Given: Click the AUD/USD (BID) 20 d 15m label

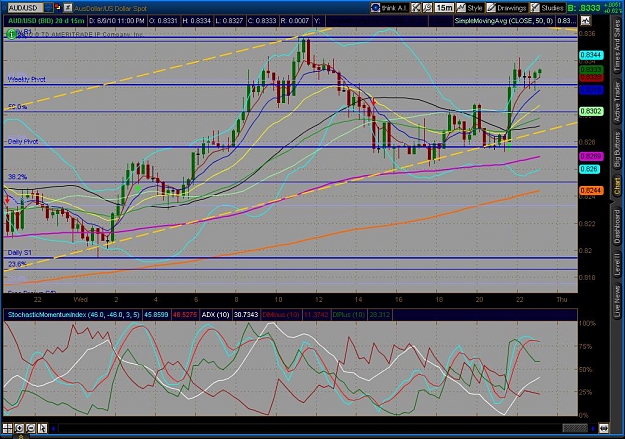Looking at the screenshot, I should pyautogui.click(x=46, y=21).
